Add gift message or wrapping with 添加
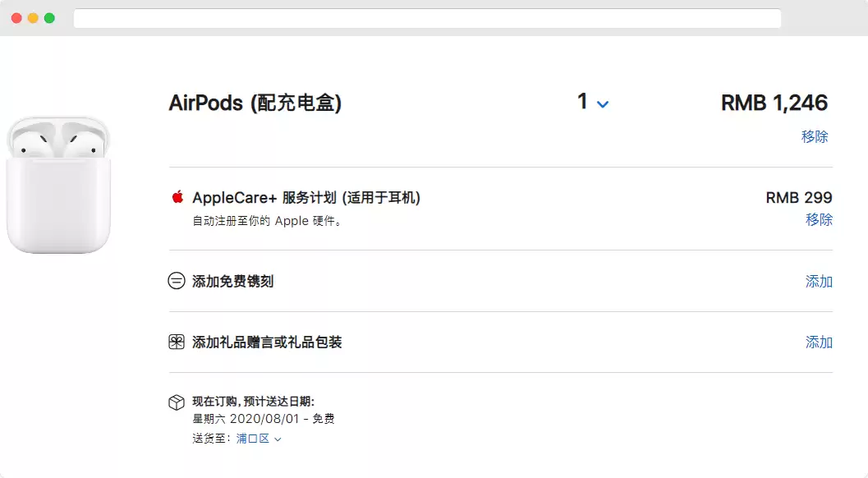868x478 pixels. click(819, 342)
